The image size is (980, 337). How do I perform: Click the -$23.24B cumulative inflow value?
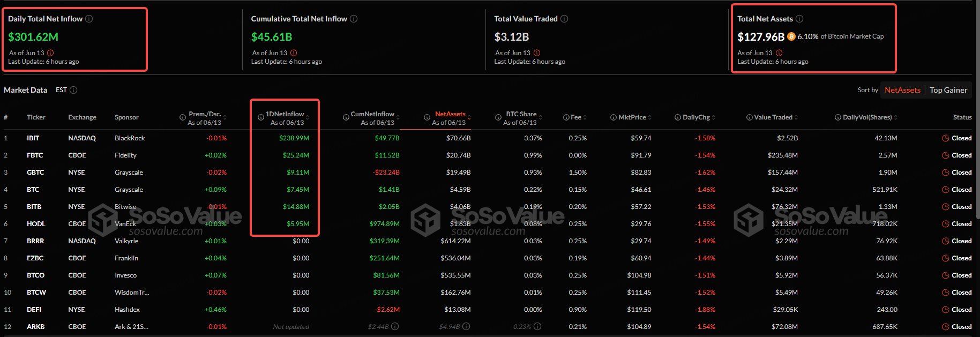click(386, 173)
